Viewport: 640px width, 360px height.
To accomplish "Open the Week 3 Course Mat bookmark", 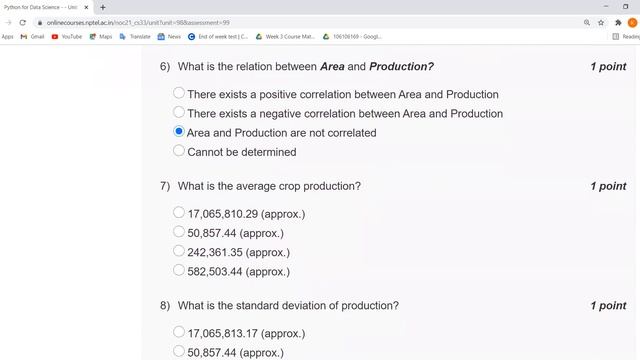I will 285,37.
